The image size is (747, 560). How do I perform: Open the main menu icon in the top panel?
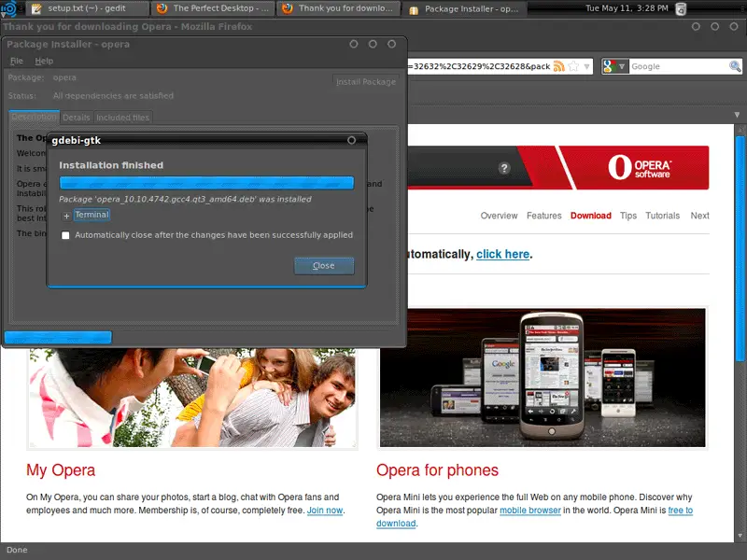tap(8, 8)
